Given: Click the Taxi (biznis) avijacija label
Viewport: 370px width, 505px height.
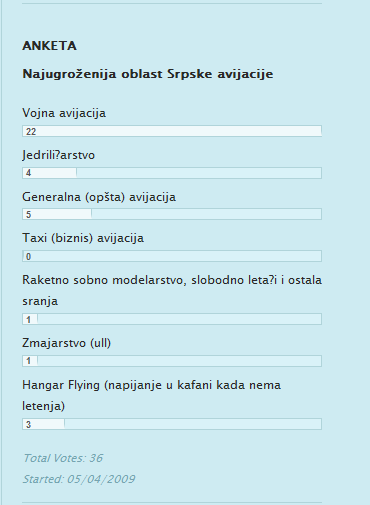Looking at the screenshot, I should coord(83,238).
